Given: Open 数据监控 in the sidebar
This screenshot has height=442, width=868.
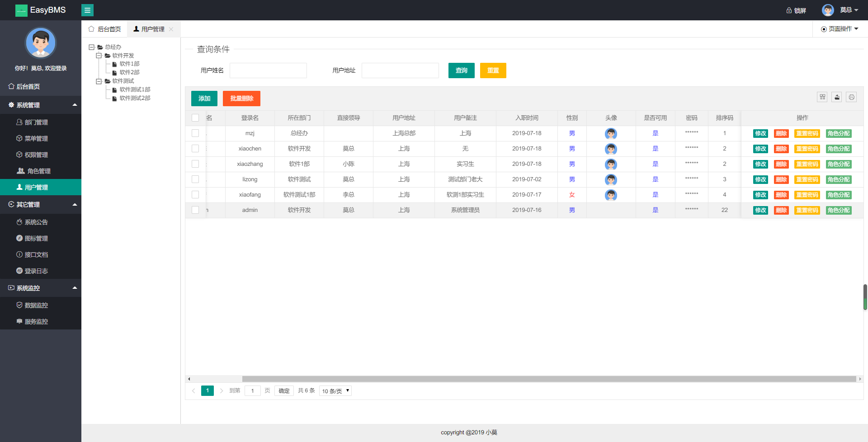Looking at the screenshot, I should coord(41,305).
